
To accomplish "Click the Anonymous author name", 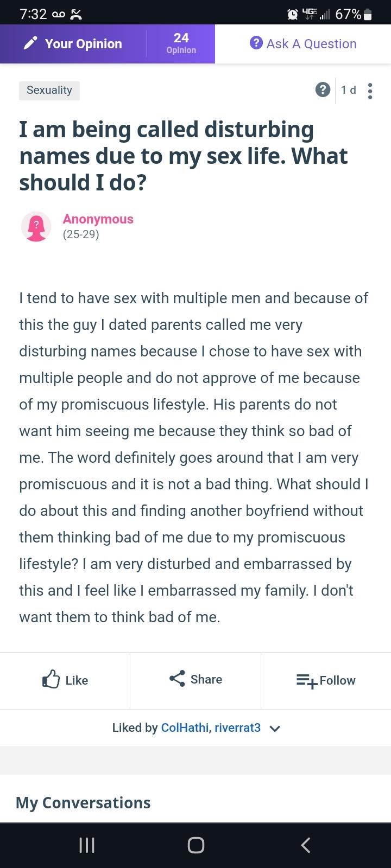I will click(98, 219).
